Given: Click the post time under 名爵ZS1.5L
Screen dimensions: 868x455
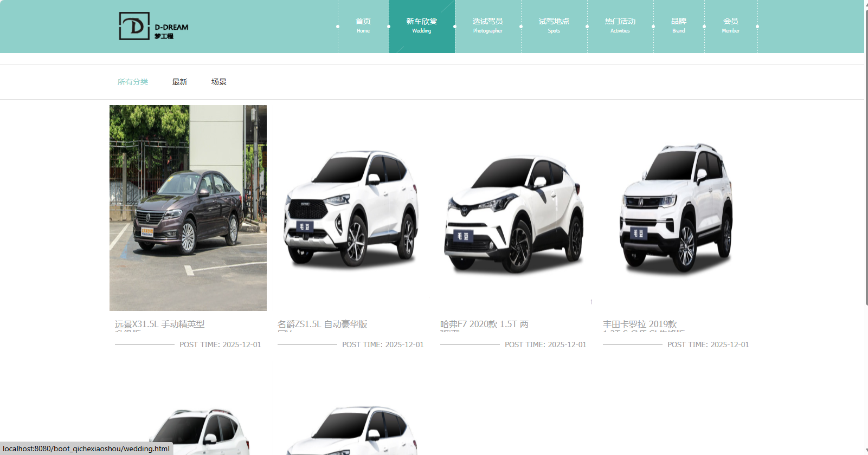Looking at the screenshot, I should point(383,344).
